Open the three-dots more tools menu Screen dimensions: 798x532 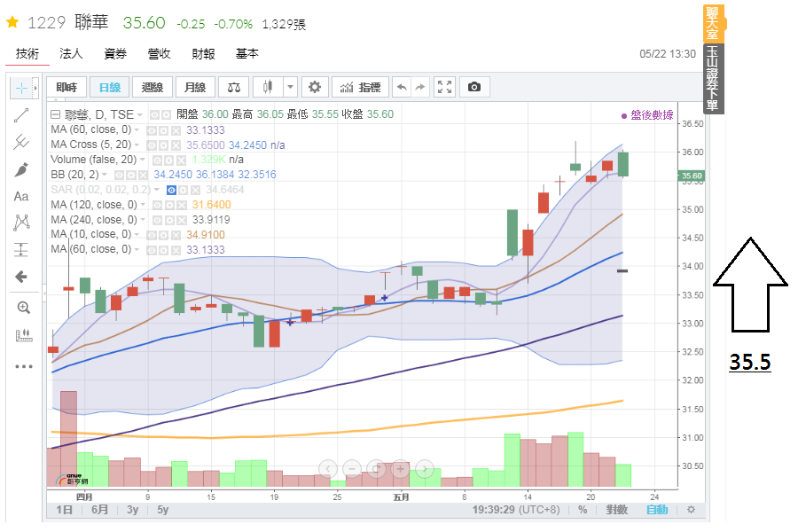pos(23,366)
